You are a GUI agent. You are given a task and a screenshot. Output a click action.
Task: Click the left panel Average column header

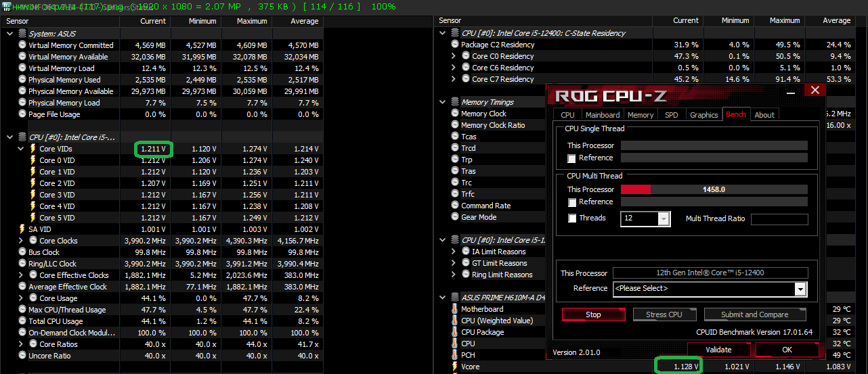(x=297, y=21)
